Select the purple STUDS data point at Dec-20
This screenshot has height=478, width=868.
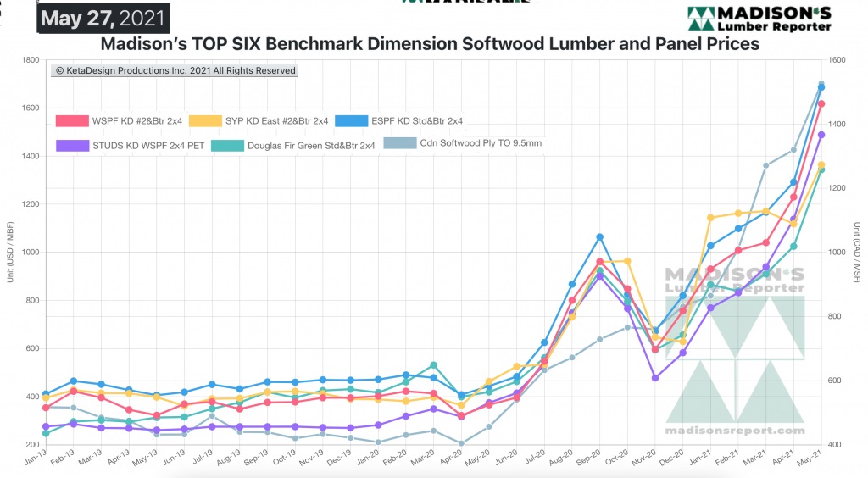point(682,353)
